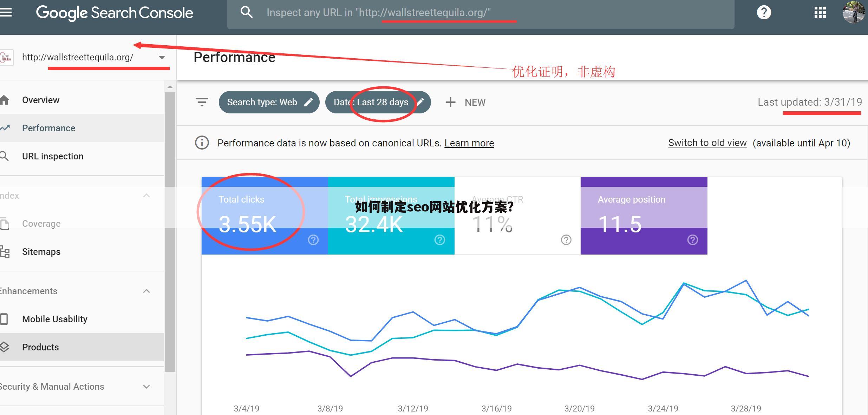Toggle the Average position metric card

(x=644, y=216)
